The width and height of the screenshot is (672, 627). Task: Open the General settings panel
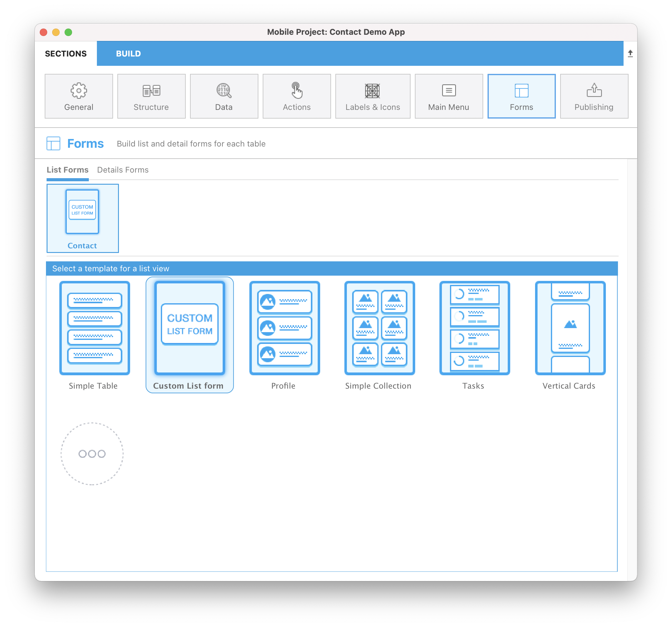click(x=78, y=96)
